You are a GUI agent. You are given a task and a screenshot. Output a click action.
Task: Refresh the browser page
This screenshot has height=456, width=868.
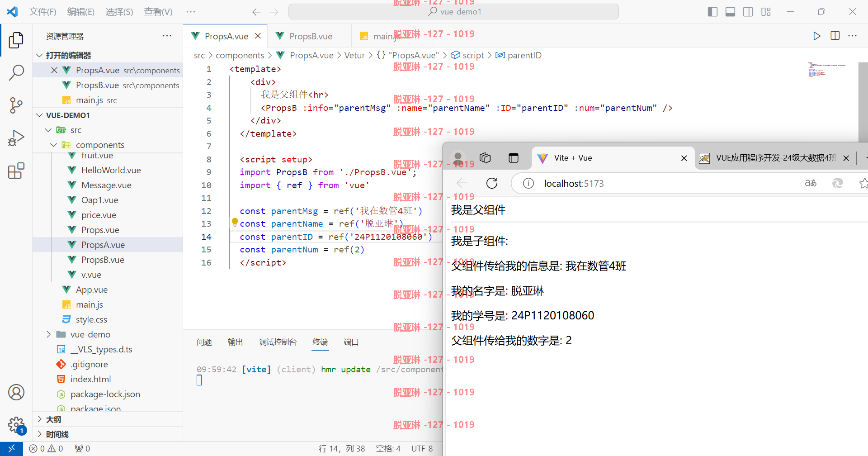coord(492,183)
